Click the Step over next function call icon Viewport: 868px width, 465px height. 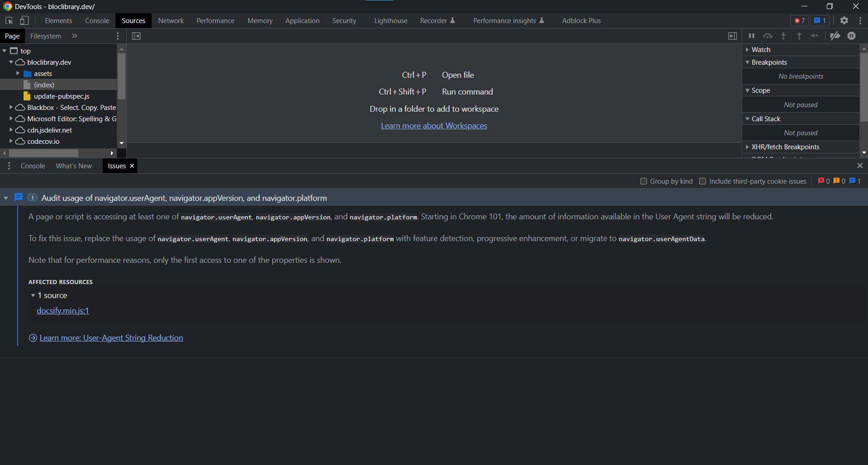point(768,36)
